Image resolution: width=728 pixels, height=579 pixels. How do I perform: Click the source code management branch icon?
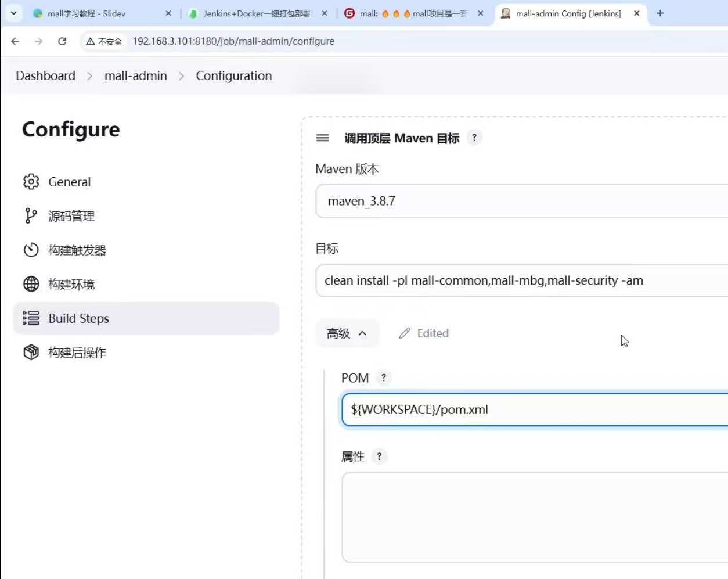31,216
